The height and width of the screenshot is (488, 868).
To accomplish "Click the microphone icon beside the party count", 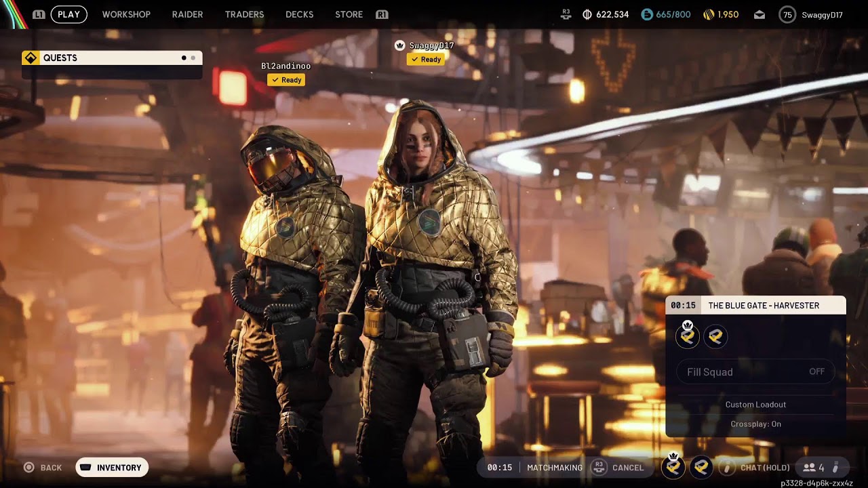I will pos(835,467).
